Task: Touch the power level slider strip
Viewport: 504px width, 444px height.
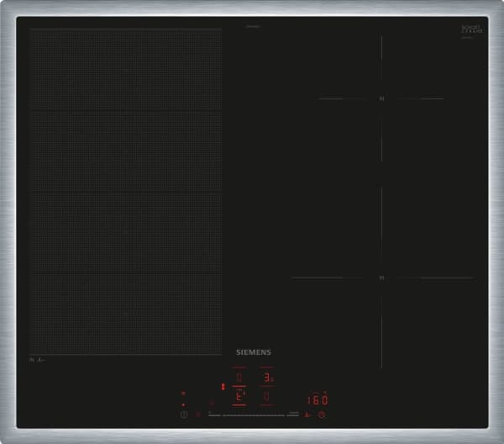Action: [252, 415]
